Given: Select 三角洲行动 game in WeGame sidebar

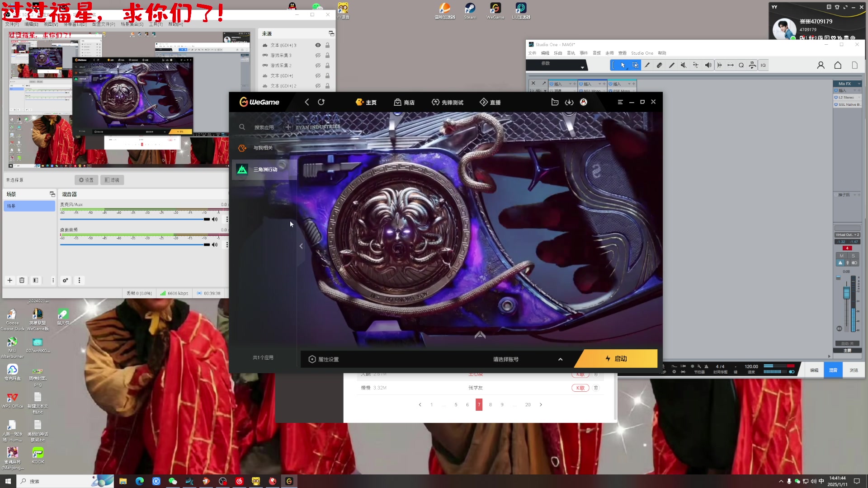Looking at the screenshot, I should (x=264, y=169).
